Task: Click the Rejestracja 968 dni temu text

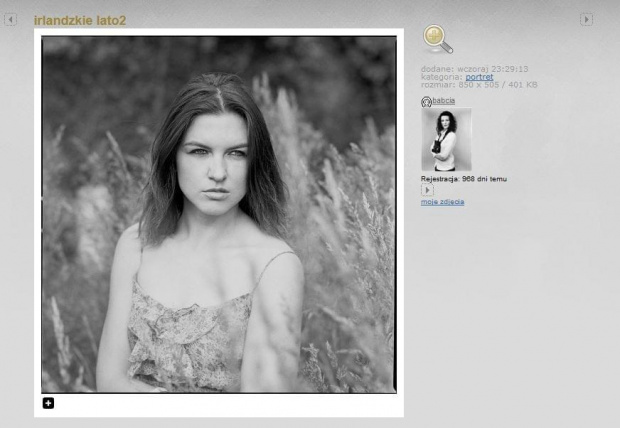Action: click(x=463, y=179)
